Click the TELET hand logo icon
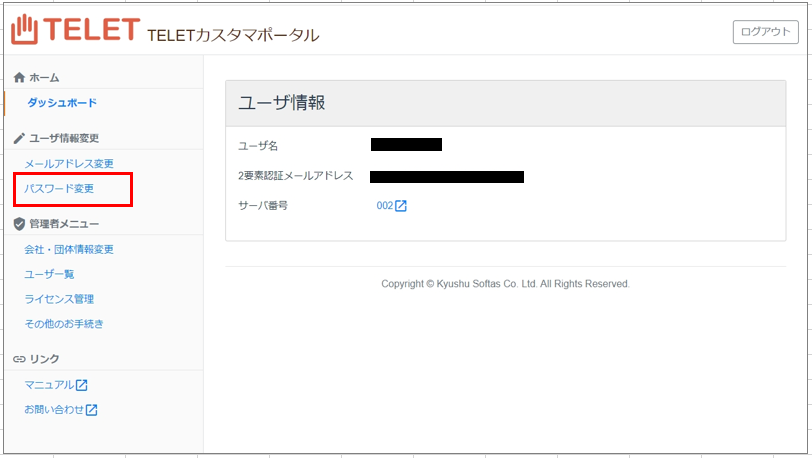The height and width of the screenshot is (458, 812). (x=24, y=30)
